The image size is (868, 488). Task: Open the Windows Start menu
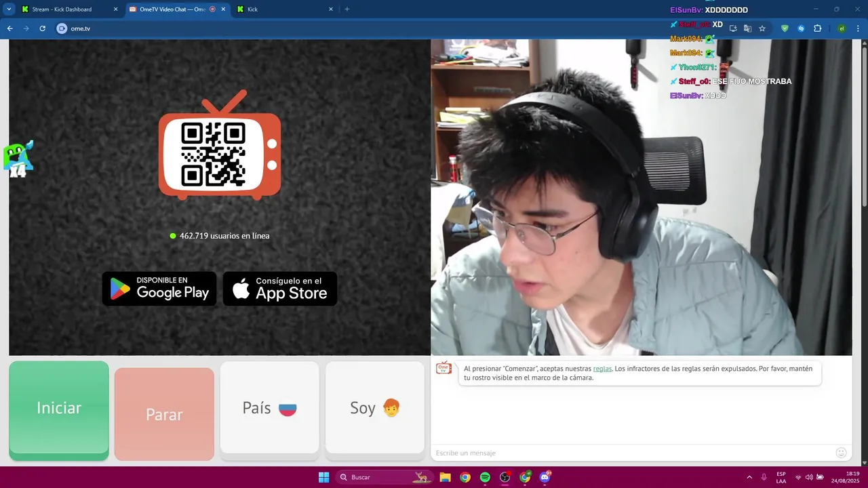(x=323, y=477)
